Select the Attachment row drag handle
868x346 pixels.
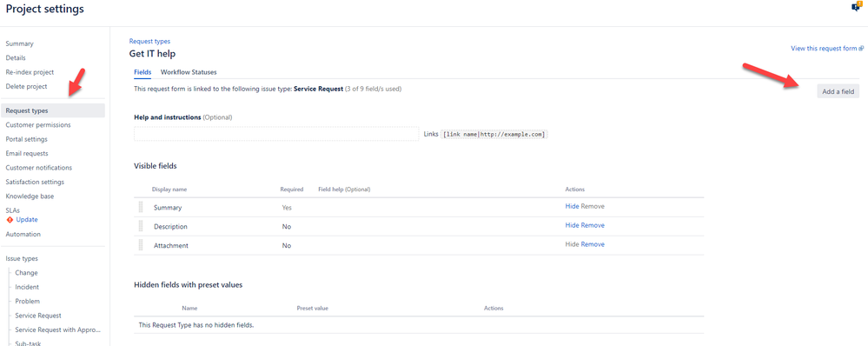pyautogui.click(x=141, y=245)
